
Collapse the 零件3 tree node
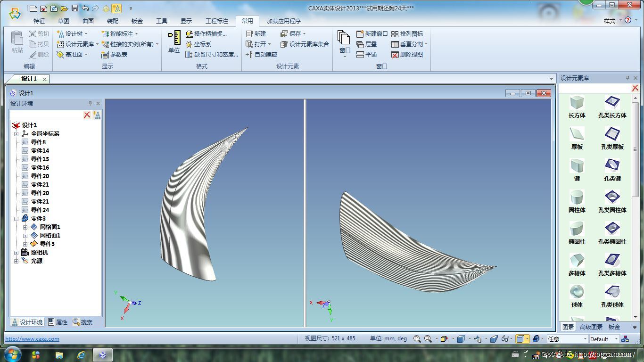pyautogui.click(x=16, y=219)
